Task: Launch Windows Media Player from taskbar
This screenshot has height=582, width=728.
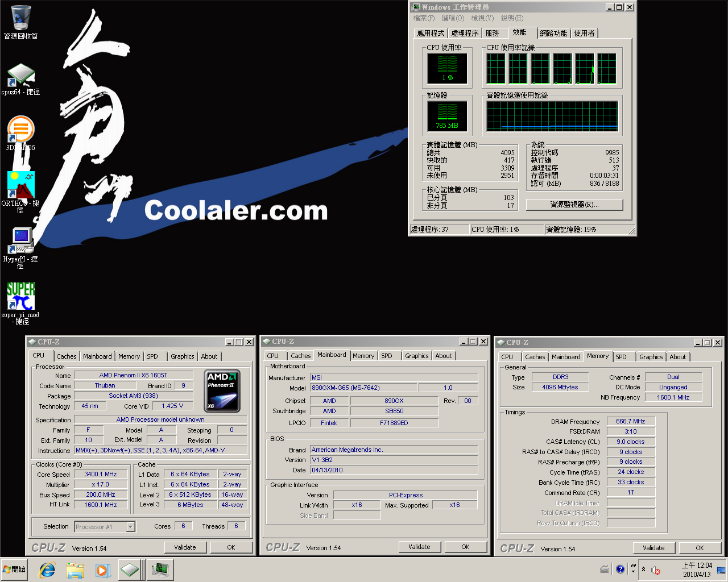Action: 102,569
